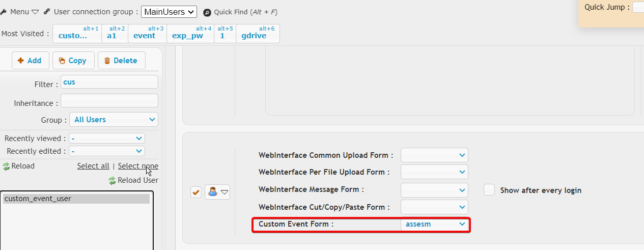Image resolution: width=644 pixels, height=250 pixels.
Task: Select custom_event_user in the user list
Action: [76, 199]
